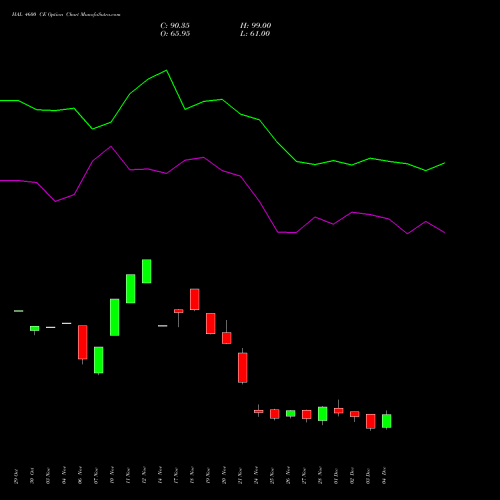This screenshot has height=500, width=500.
Task: Click the tall green candlestick for 10 Nov
Action: pyautogui.click(x=115, y=317)
